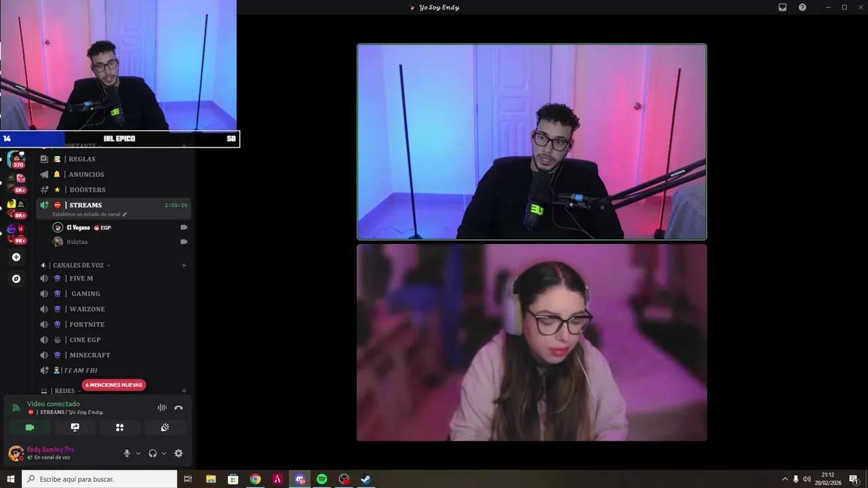Create channel in CANALES DE VOZ category
This screenshot has width=868, height=488.
point(184,265)
